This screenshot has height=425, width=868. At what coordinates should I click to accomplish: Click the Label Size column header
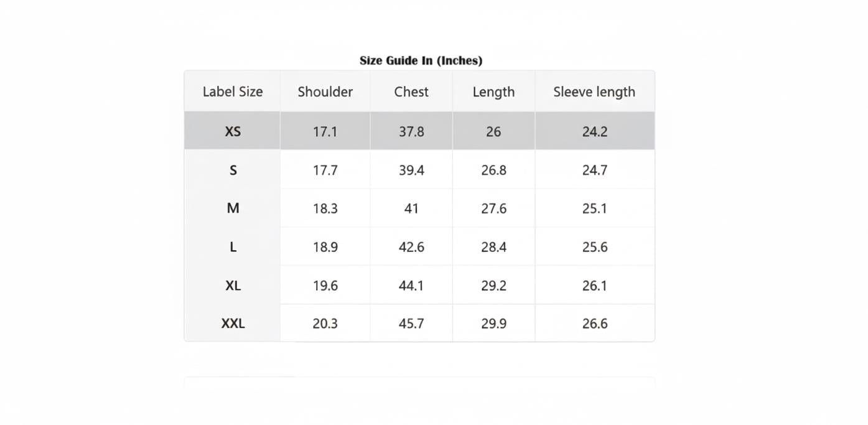click(x=233, y=91)
